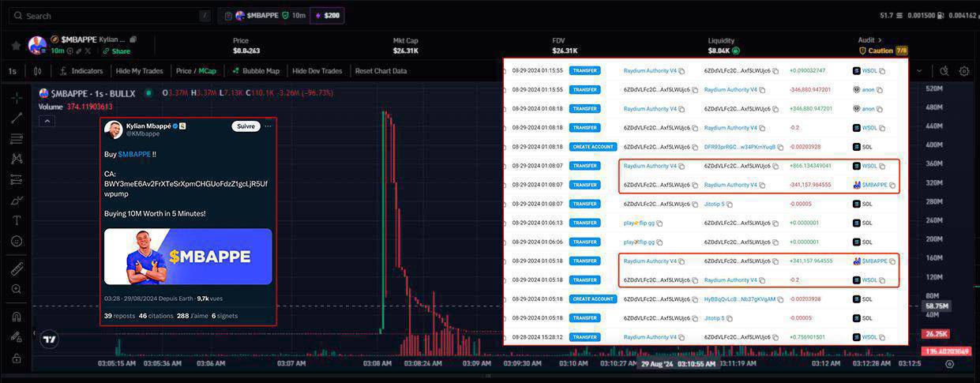Open the 1s timeframe selector
Viewport: 980px width, 383px height.
(13, 71)
